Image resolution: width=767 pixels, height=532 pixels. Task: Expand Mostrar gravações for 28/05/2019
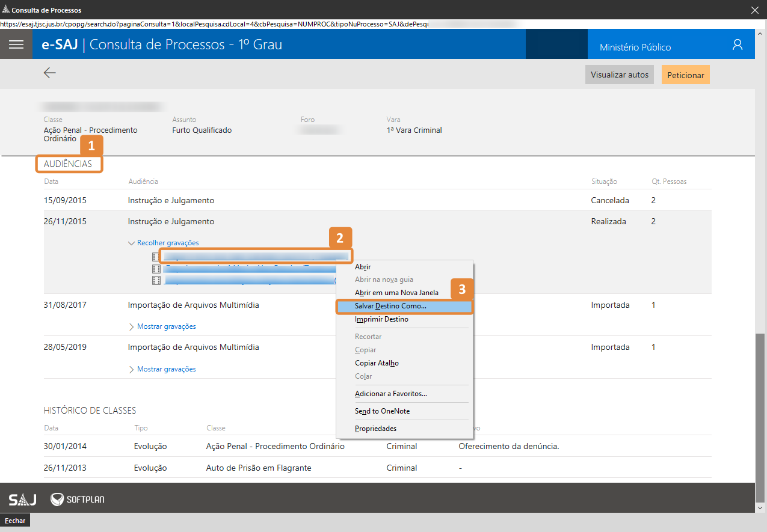pyautogui.click(x=166, y=369)
